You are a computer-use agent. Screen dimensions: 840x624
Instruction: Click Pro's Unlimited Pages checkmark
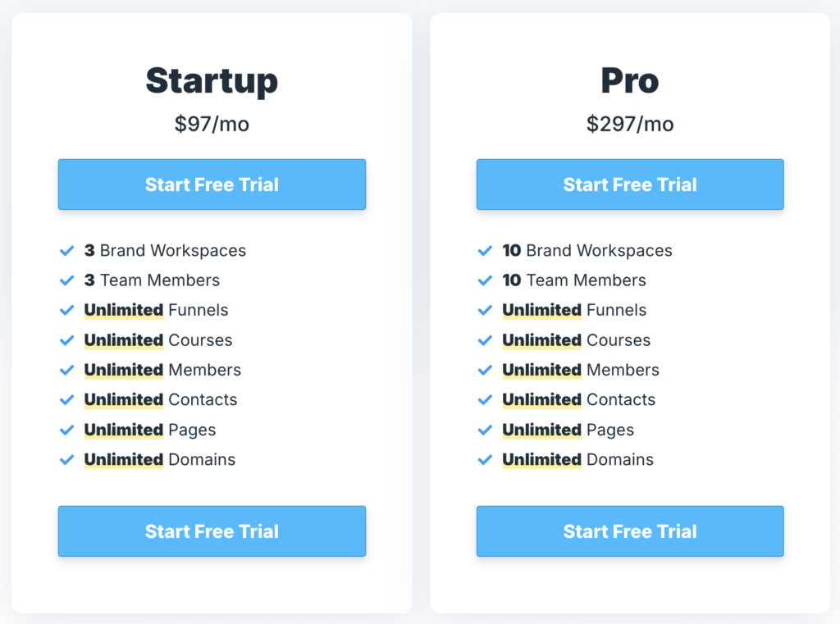click(x=485, y=430)
